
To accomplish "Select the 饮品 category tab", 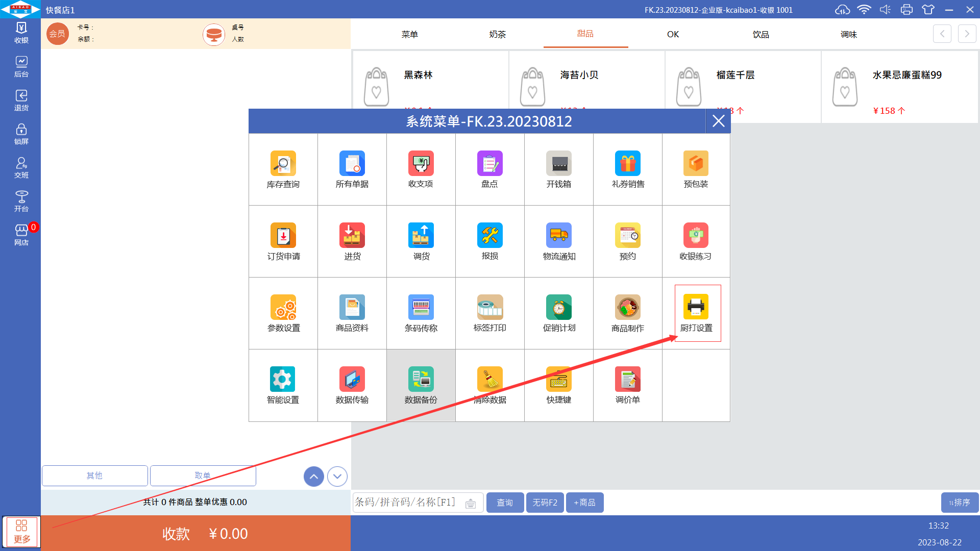I will 761,34.
